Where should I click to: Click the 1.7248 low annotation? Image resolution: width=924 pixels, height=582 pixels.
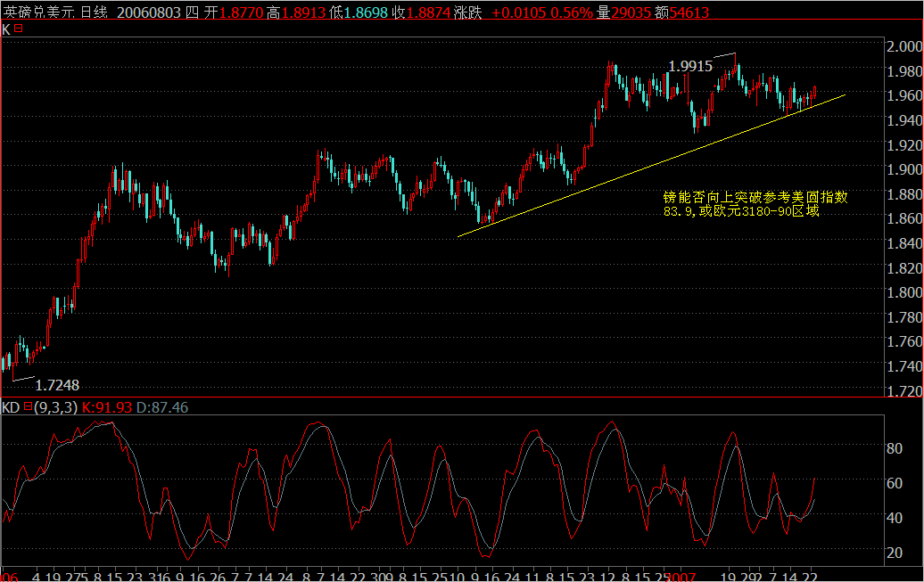coord(56,386)
